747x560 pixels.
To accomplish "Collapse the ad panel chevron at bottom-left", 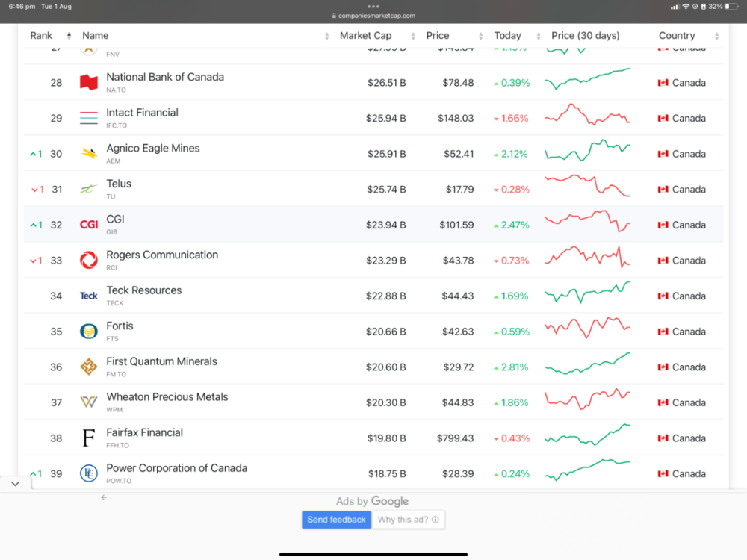I will pyautogui.click(x=15, y=484).
